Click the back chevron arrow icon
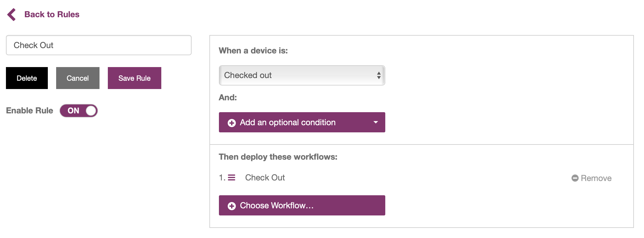Image resolution: width=644 pixels, height=238 pixels. click(x=12, y=15)
